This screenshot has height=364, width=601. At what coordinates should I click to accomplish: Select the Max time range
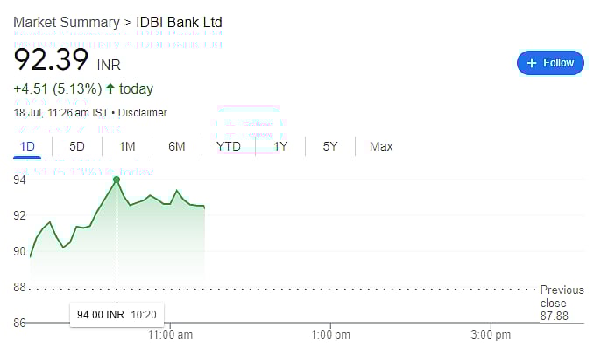[x=381, y=146]
